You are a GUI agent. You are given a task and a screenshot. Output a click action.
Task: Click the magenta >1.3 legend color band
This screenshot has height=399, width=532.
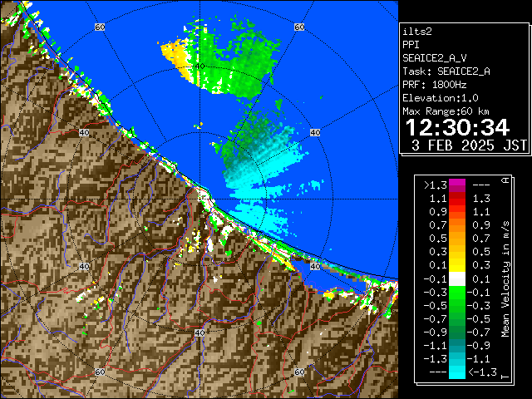pyautogui.click(x=457, y=185)
